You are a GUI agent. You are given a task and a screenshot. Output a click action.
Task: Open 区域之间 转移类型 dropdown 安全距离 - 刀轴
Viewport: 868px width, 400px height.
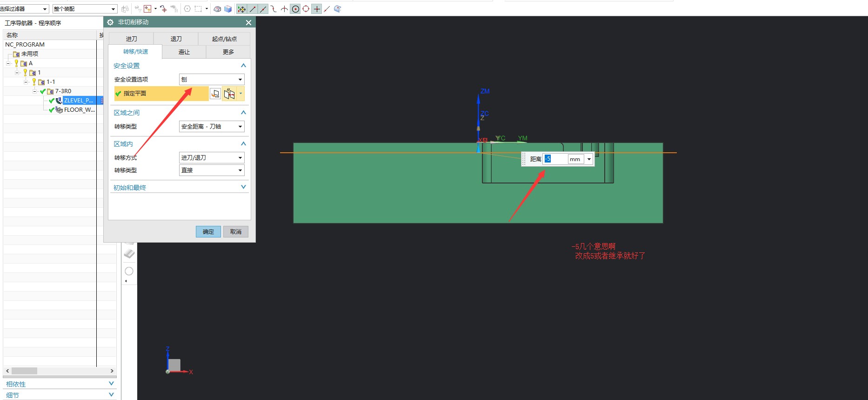point(212,127)
